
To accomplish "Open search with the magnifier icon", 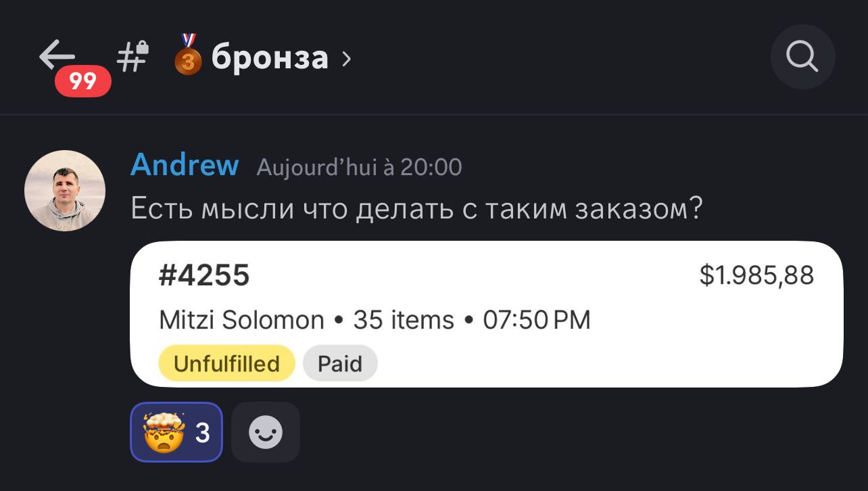I will tap(802, 57).
